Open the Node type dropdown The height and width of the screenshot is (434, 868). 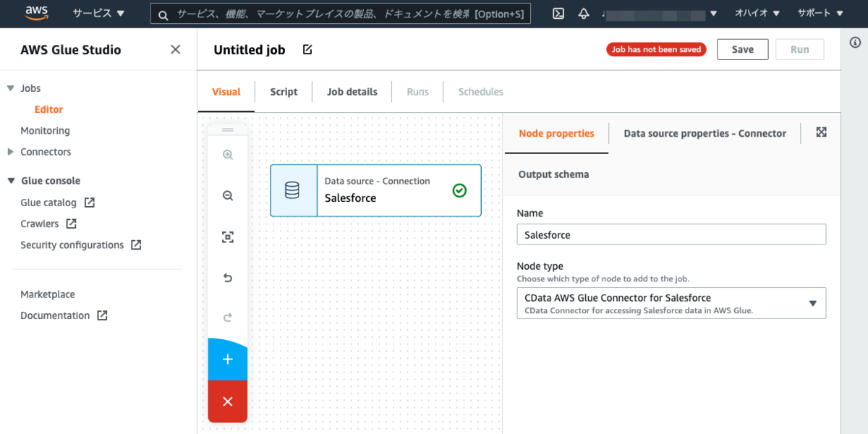coord(671,303)
